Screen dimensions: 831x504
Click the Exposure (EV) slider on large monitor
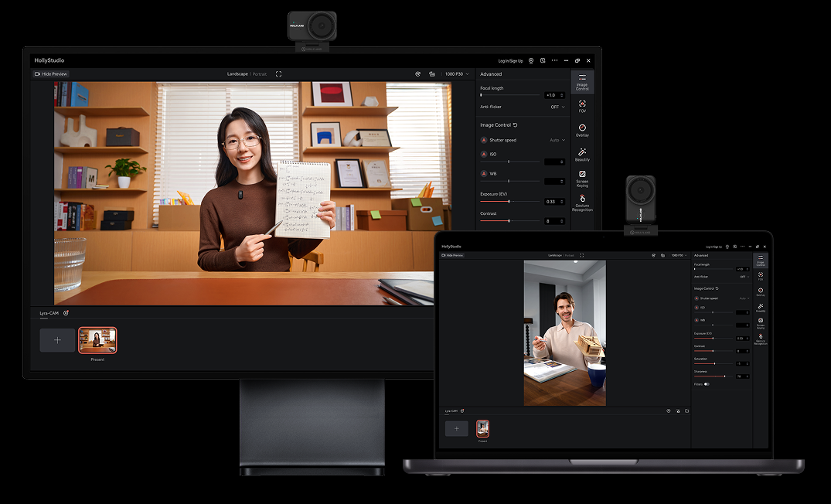click(509, 201)
